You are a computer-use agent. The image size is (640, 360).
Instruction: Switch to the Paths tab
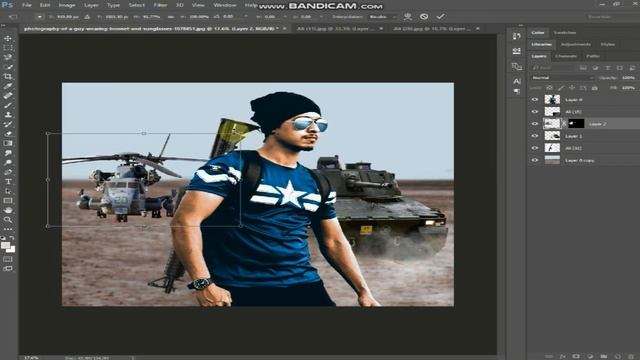pyautogui.click(x=593, y=56)
